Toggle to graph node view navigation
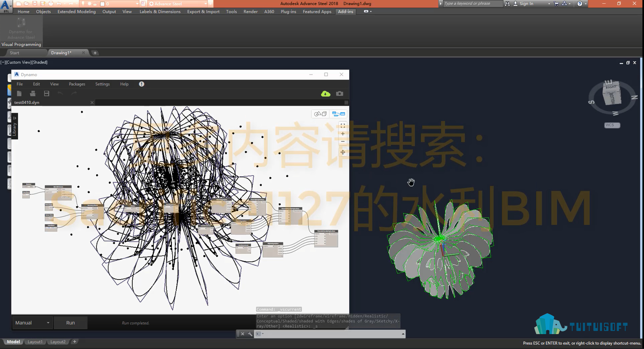The height and width of the screenshot is (349, 644). [338, 114]
